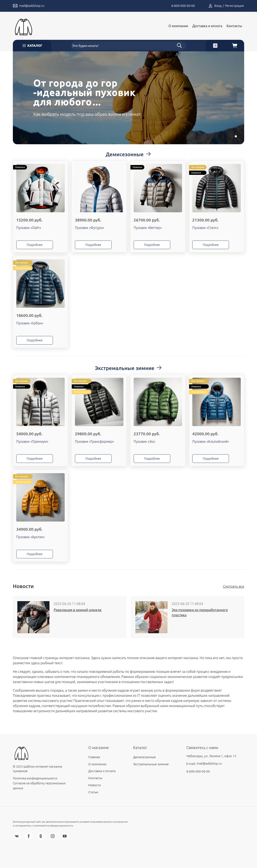257x868 pixels.
Task: Open the Instagram social icon
Action: click(53, 836)
